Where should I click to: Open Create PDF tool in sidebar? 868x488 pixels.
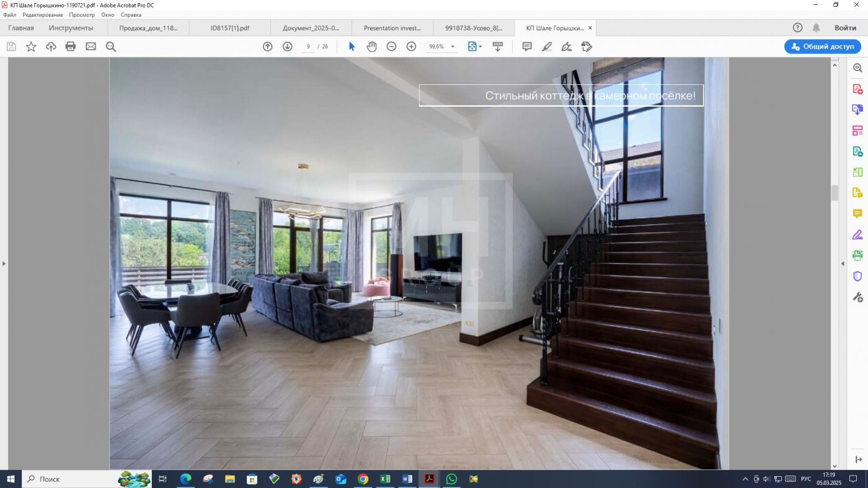click(857, 89)
